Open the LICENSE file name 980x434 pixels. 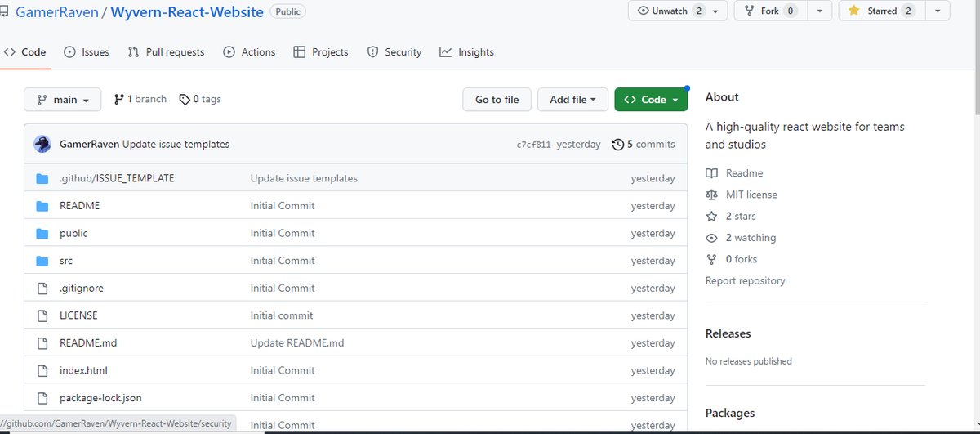[x=78, y=315]
